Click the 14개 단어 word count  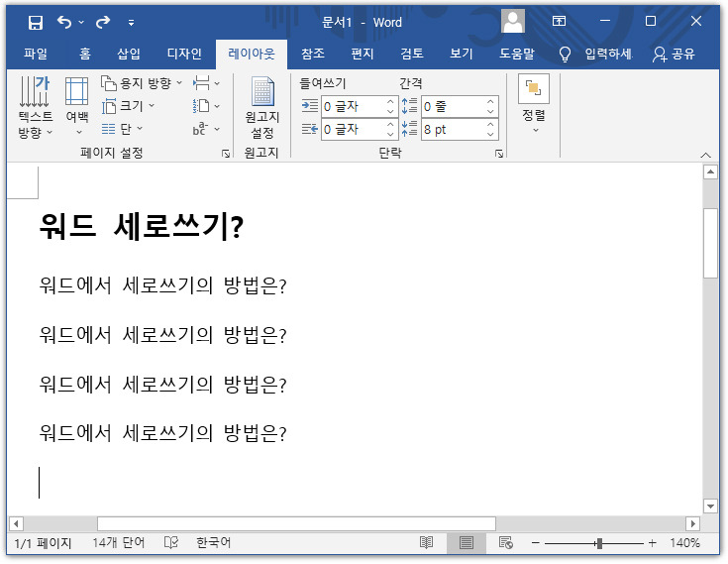pos(119,542)
